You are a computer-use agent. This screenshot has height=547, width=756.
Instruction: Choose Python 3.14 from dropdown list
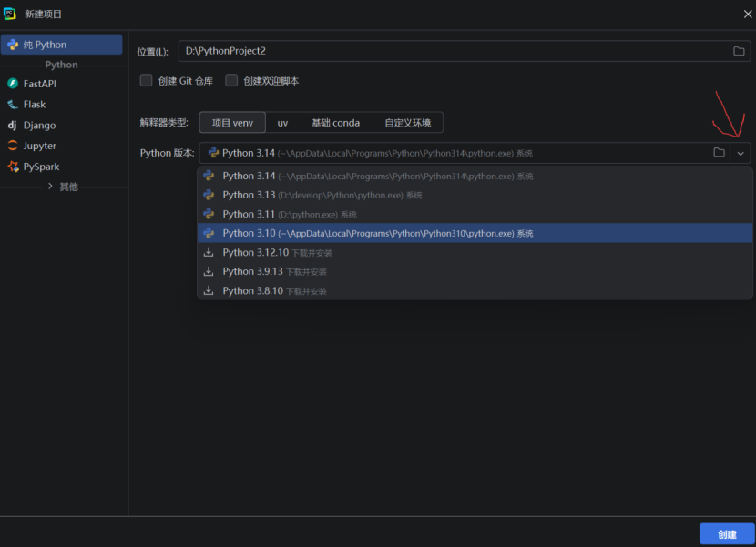tap(475, 177)
